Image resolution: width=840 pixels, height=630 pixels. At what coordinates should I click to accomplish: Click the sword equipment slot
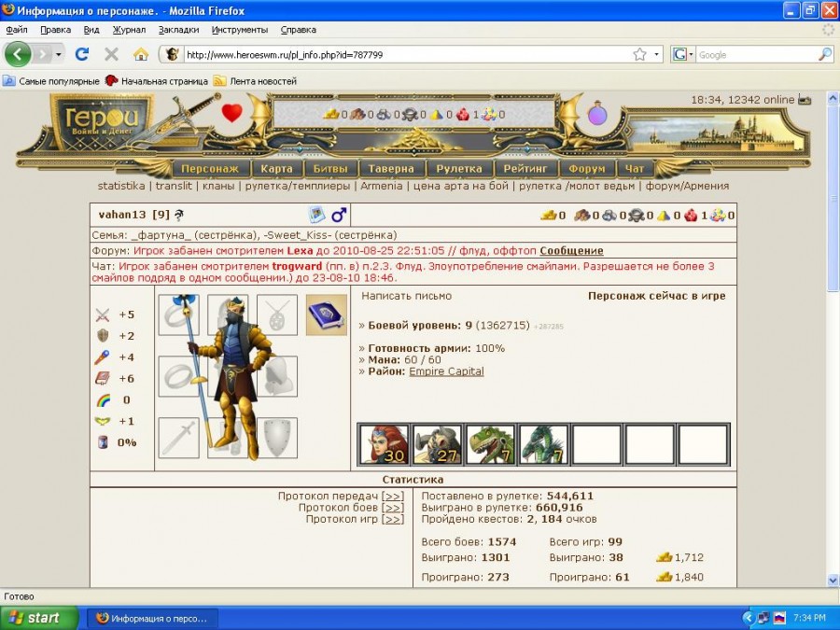coord(179,439)
